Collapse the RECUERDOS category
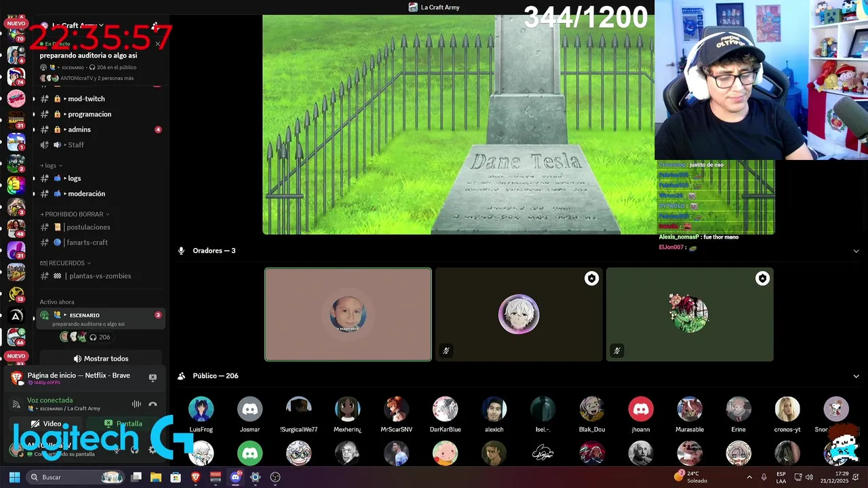 point(65,263)
